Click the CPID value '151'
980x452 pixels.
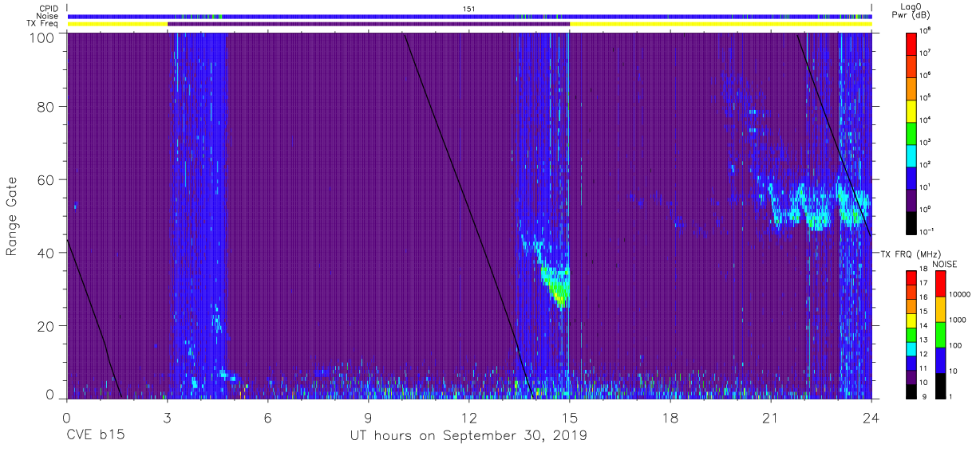pos(468,8)
